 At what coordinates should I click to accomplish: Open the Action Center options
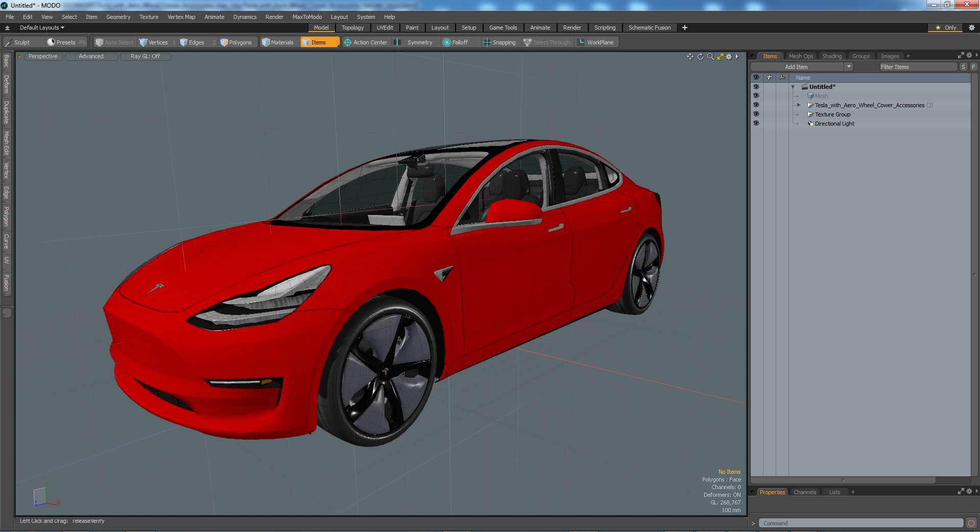pyautogui.click(x=366, y=42)
